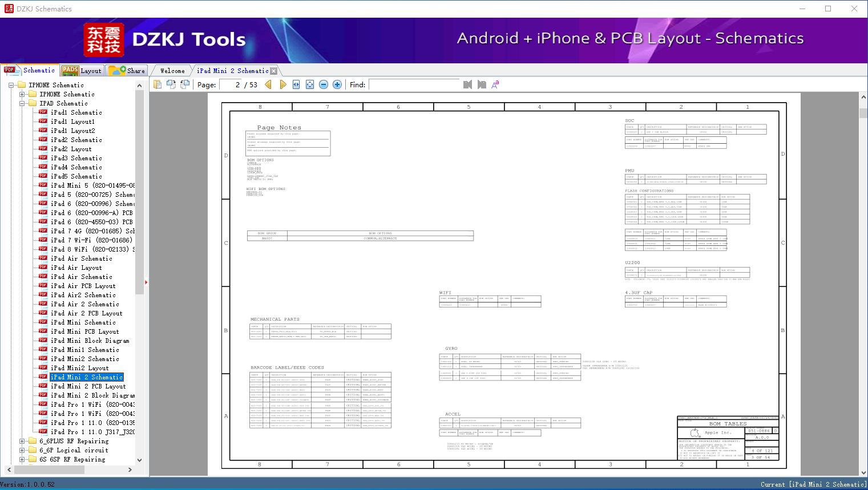Open iPad Mini1 Schematic in the tree
This screenshot has width=868, height=490.
(x=85, y=350)
